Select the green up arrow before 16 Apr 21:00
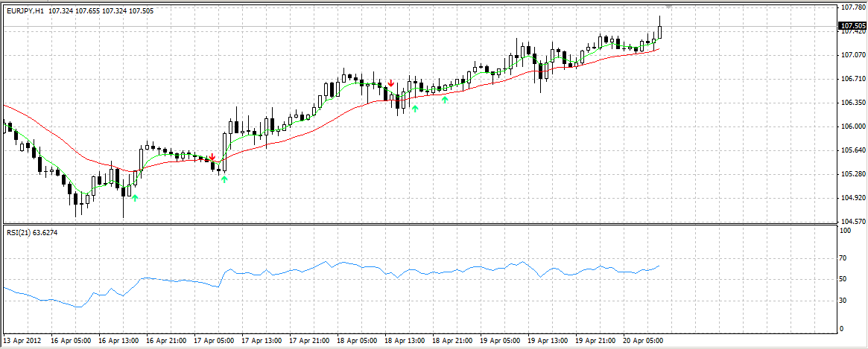 click(135, 197)
